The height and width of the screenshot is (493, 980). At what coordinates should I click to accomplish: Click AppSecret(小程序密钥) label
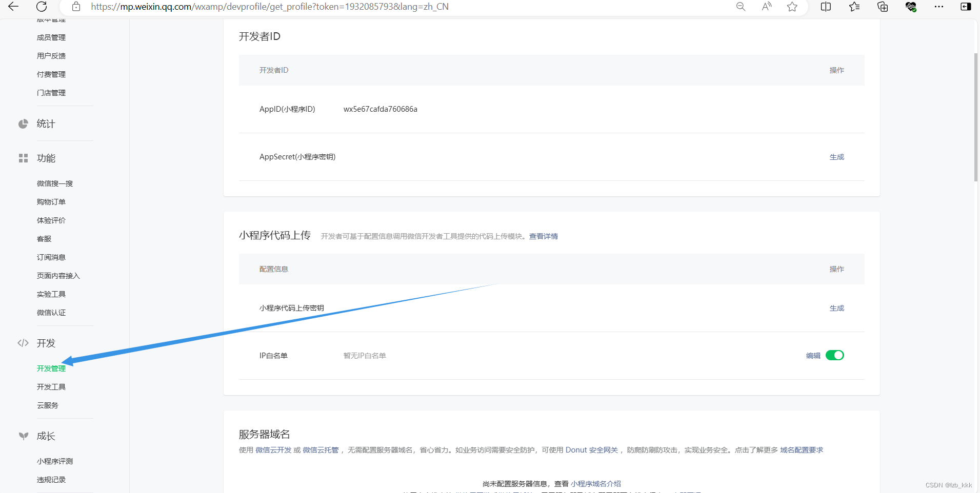pyautogui.click(x=297, y=157)
